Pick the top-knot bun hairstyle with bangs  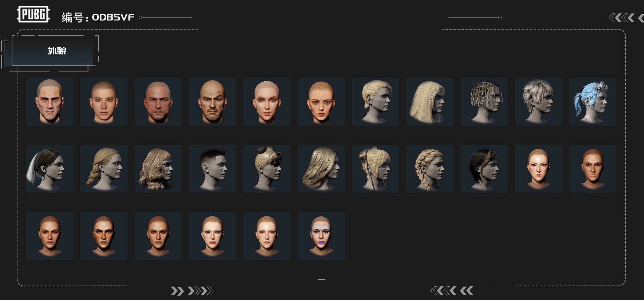click(x=267, y=169)
